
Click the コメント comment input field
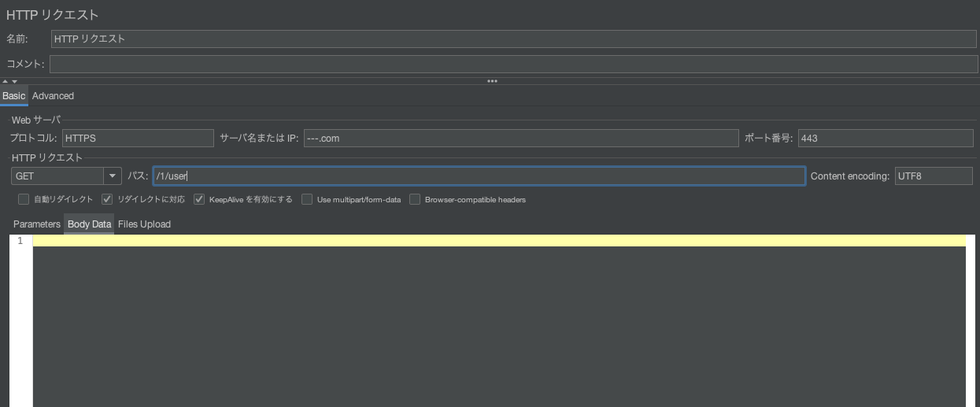tap(514, 64)
